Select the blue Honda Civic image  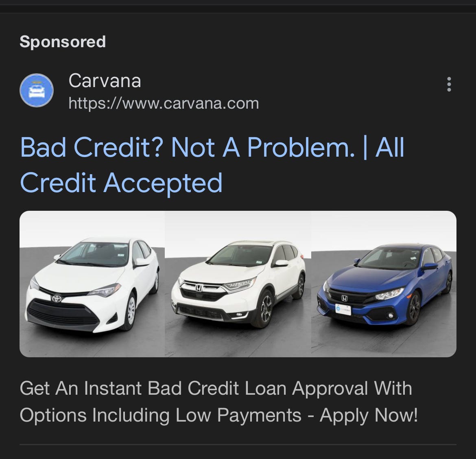coord(384,284)
